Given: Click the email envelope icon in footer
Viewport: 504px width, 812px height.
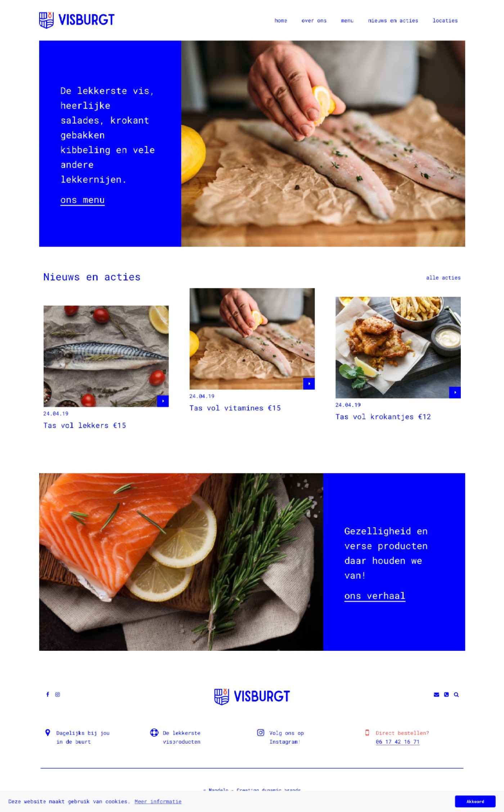Looking at the screenshot, I should (436, 695).
